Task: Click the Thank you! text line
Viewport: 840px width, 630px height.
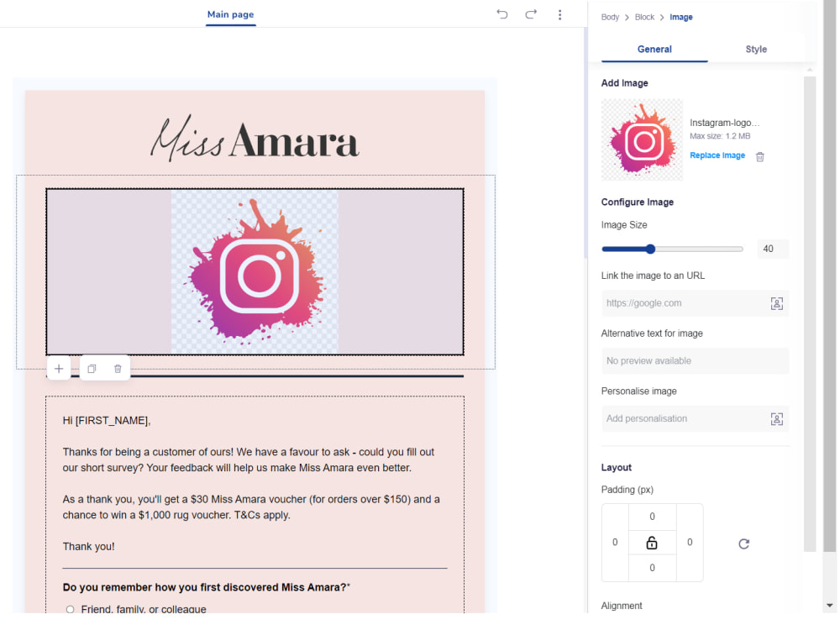Action: [88, 547]
